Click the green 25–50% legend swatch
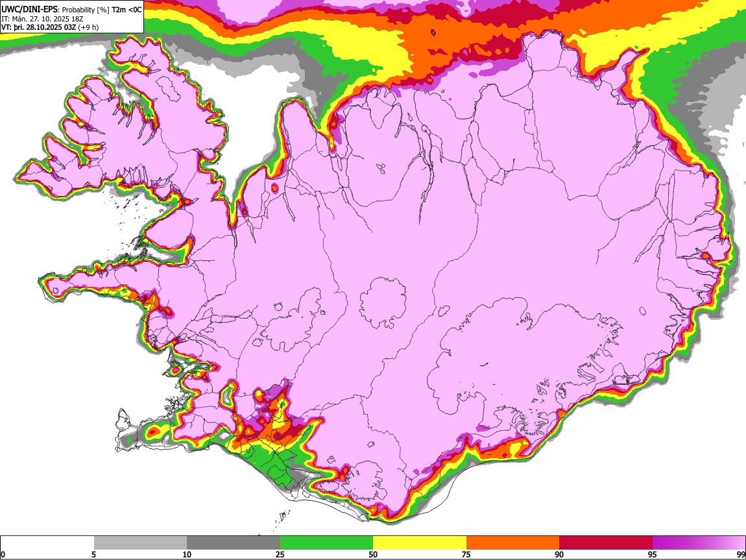 (326, 543)
